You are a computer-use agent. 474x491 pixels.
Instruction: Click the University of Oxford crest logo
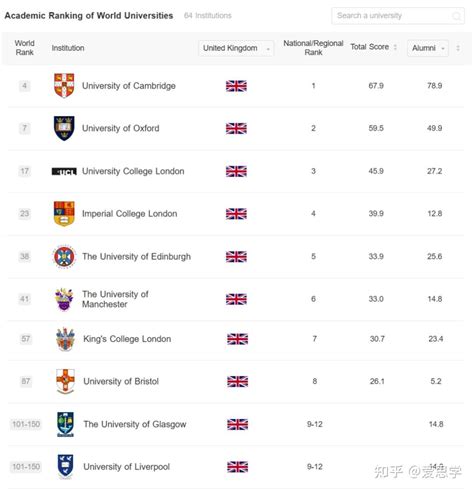64,128
